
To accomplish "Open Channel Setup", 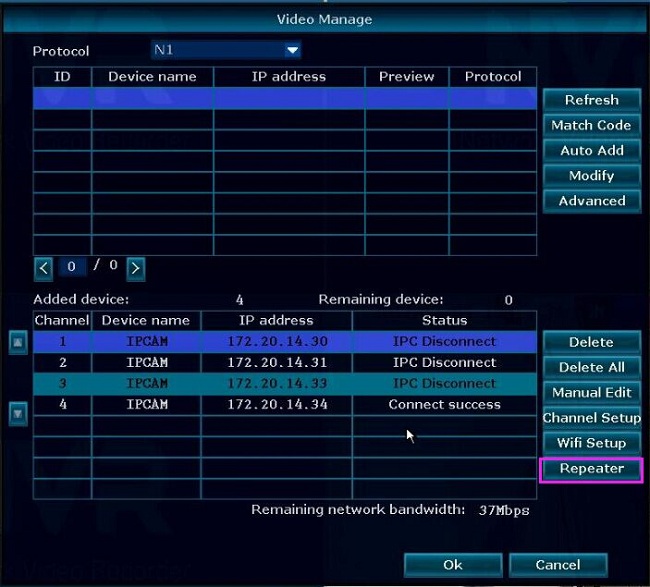I will tap(591, 418).
